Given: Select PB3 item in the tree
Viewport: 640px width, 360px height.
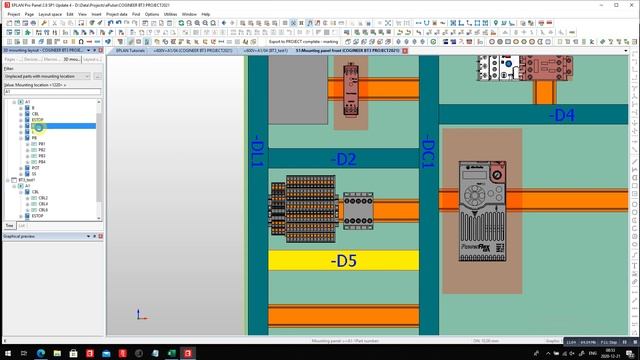Looking at the screenshot, I should 42,156.
